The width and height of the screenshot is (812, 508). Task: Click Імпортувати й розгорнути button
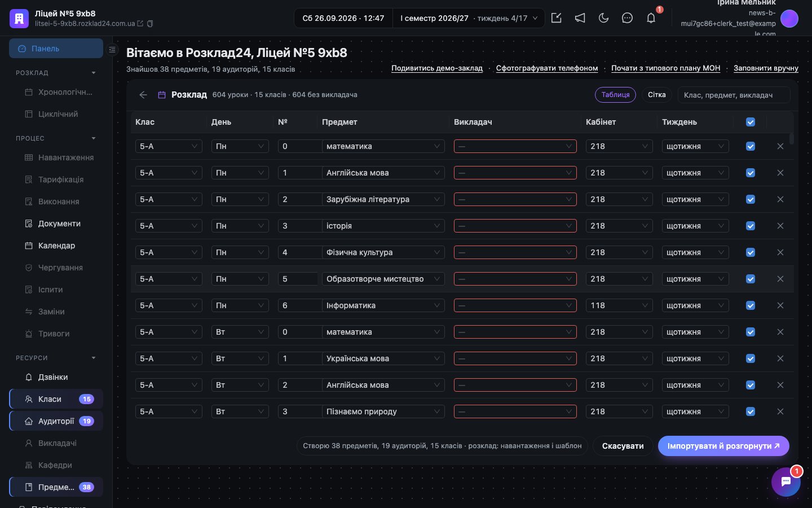(x=723, y=446)
